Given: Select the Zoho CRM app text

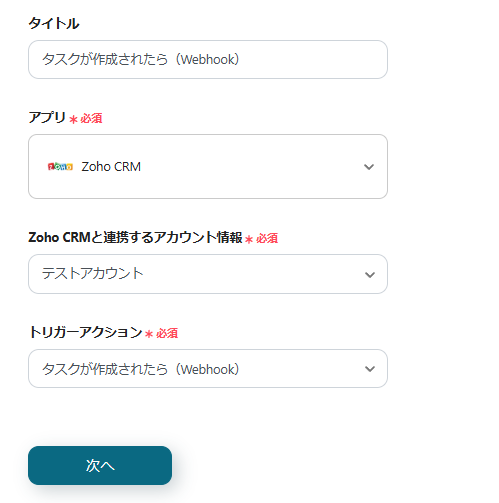Looking at the screenshot, I should tap(111, 166).
